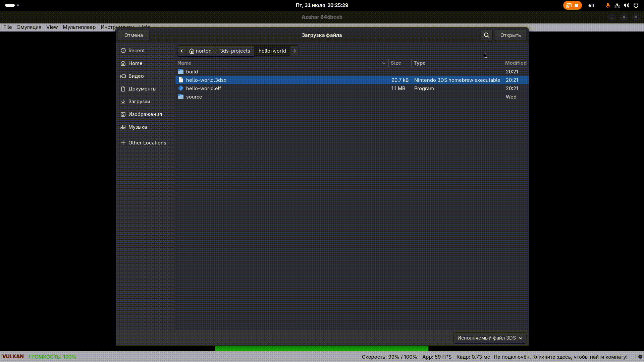Viewport: 644px width, 362px height.
Task: Open Activities overview pill in top bar
Action: point(12,5)
